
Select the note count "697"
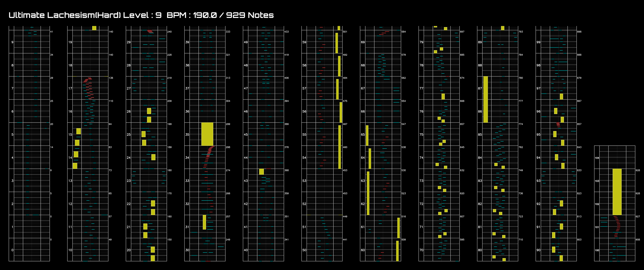tap(462, 32)
